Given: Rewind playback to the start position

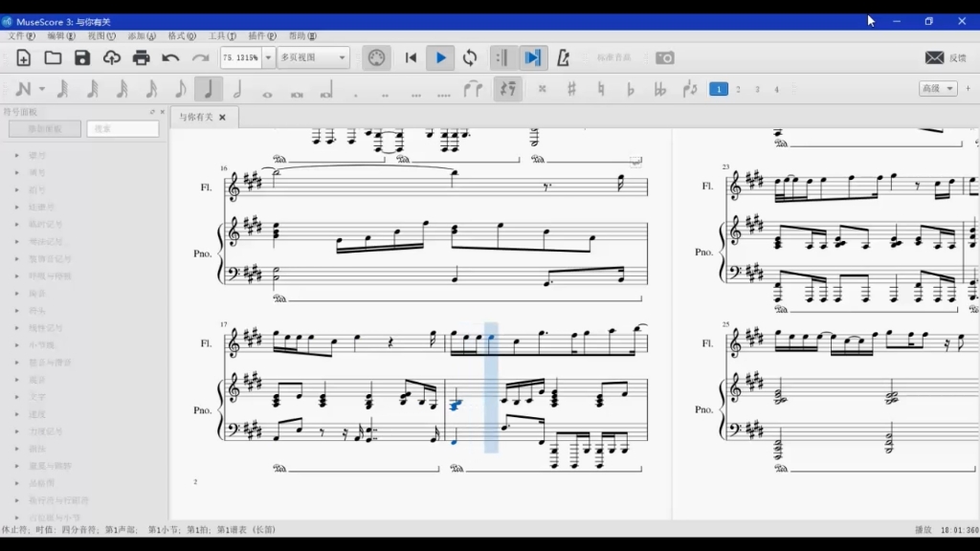Looking at the screenshot, I should click(x=411, y=58).
